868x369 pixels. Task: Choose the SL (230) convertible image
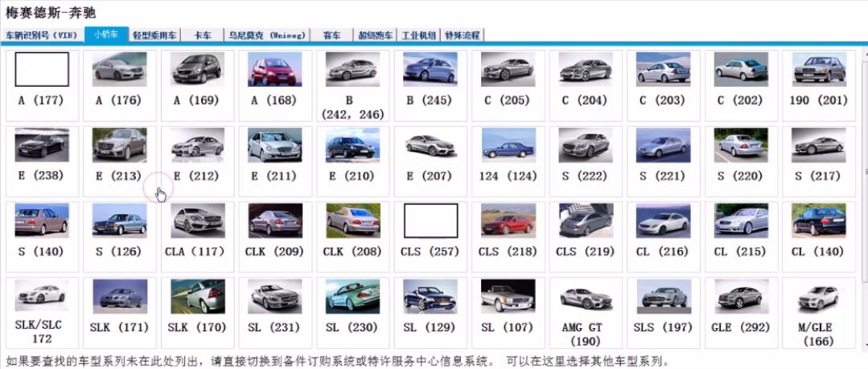pos(352,297)
